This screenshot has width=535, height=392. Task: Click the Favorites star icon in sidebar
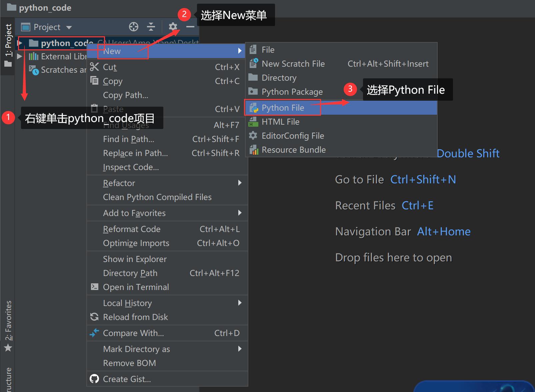click(8, 348)
